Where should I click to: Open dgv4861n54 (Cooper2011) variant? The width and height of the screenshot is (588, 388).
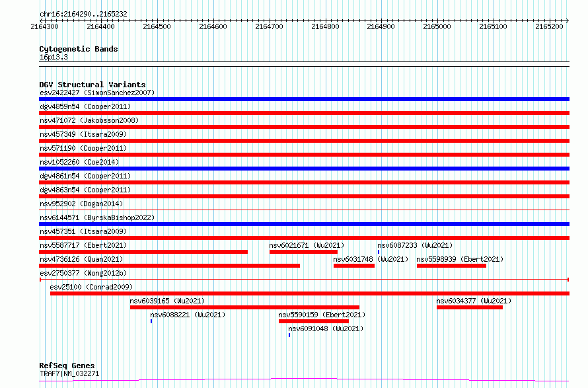[x=85, y=176]
